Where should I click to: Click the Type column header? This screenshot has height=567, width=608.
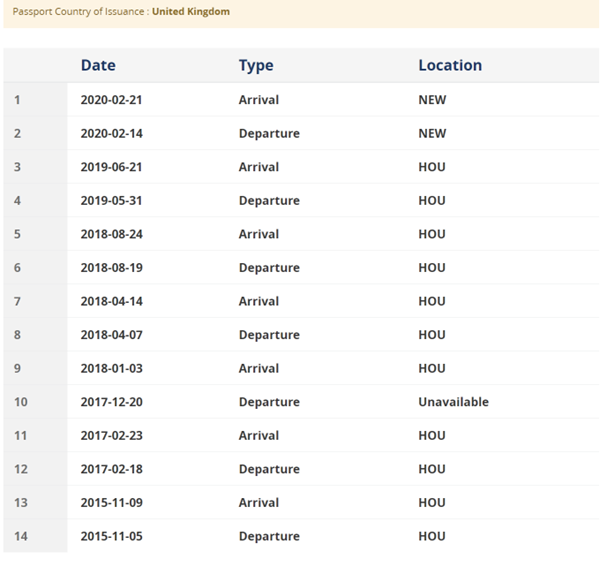(256, 65)
